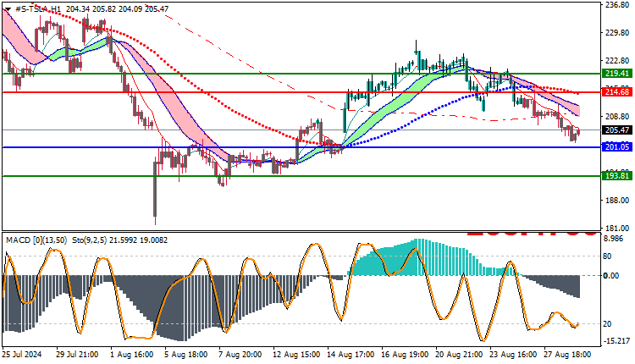The image size is (635, 364).
Task: Select the green 219.41 price level label
Action: 616,74
